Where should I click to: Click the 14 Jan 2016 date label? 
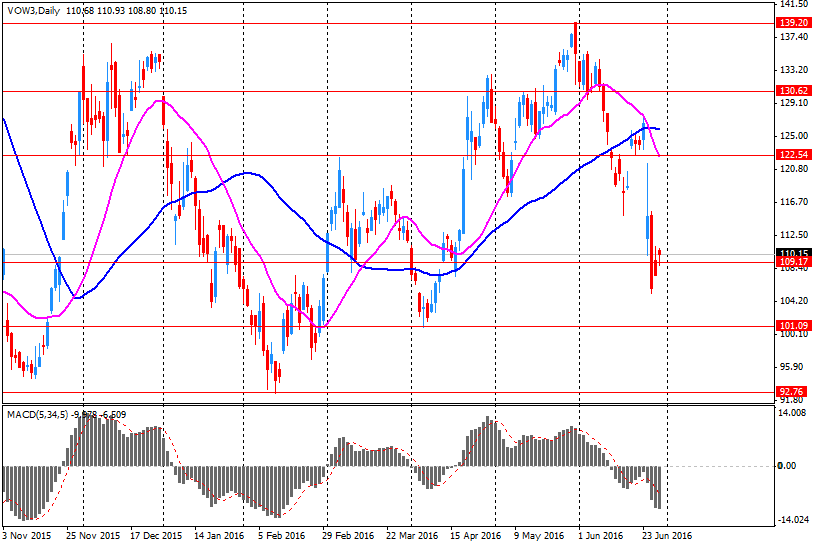[219, 535]
